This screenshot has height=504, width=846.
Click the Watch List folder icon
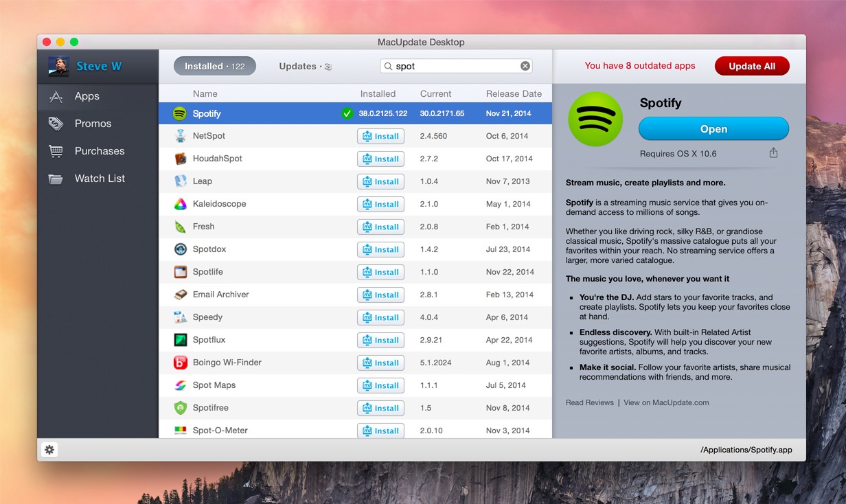tap(56, 179)
